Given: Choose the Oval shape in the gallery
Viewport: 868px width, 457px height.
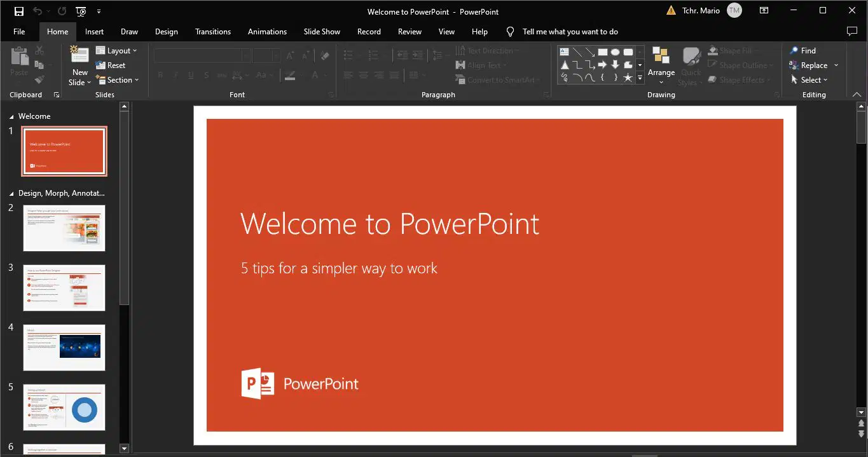Looking at the screenshot, I should 615,52.
